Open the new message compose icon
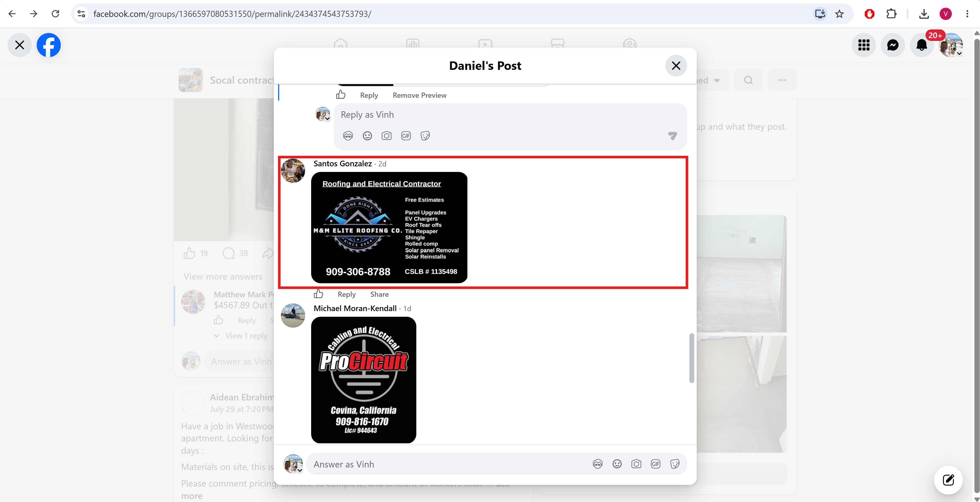Viewport: 980px width, 502px height. coord(948,479)
